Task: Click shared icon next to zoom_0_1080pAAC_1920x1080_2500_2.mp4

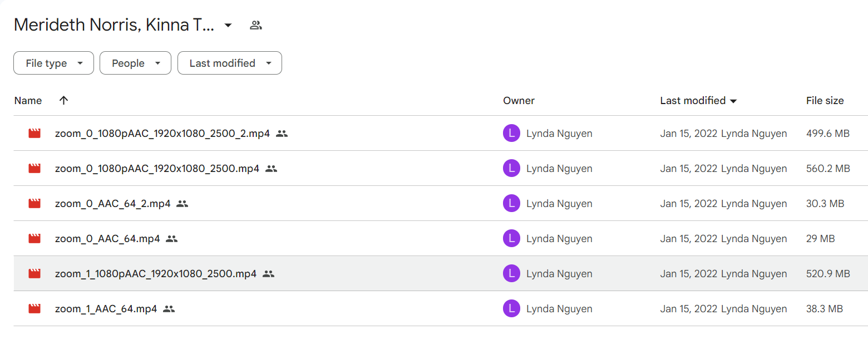Action: coord(282,134)
